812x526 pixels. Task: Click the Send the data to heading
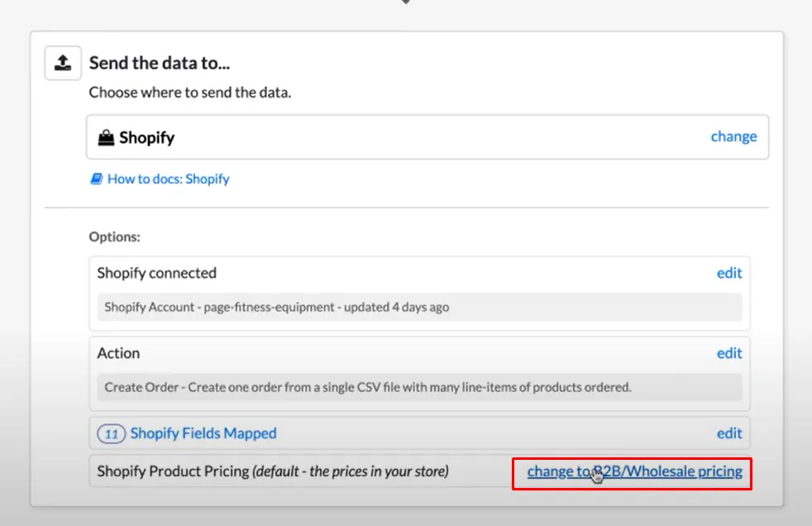tap(160, 63)
